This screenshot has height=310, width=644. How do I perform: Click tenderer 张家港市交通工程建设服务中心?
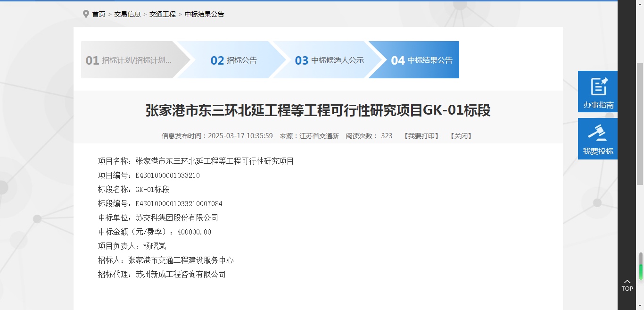click(181, 260)
